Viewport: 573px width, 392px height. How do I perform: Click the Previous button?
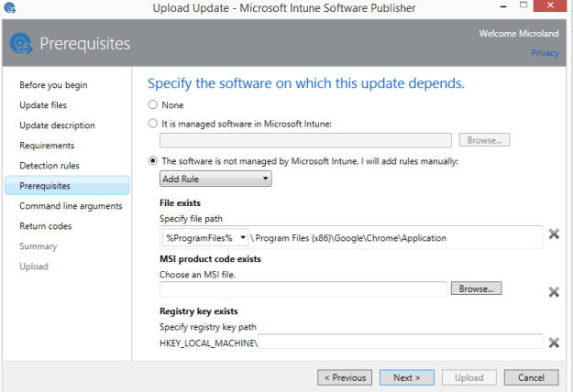point(345,377)
